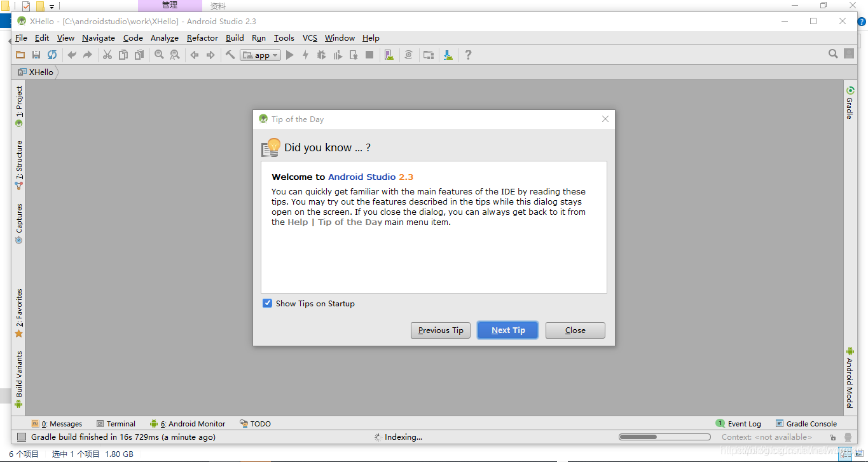Click the Search Everywhere magnifier icon
The image size is (868, 462).
(x=833, y=54)
